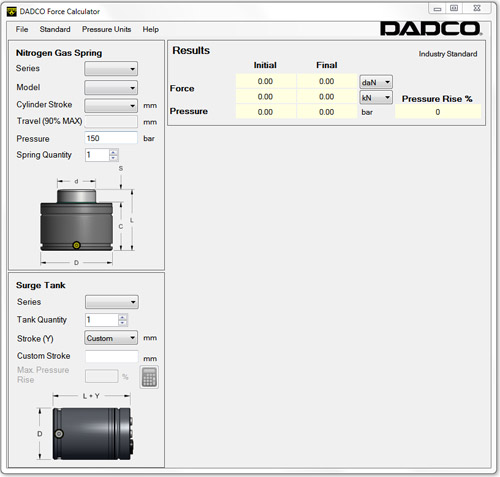Decrease Tank Quantity with down arrow
Image resolution: width=500 pixels, height=477 pixels.
123,323
